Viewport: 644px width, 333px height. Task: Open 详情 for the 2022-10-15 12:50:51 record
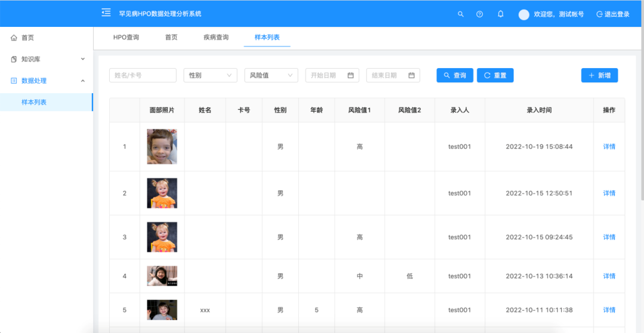click(x=609, y=193)
